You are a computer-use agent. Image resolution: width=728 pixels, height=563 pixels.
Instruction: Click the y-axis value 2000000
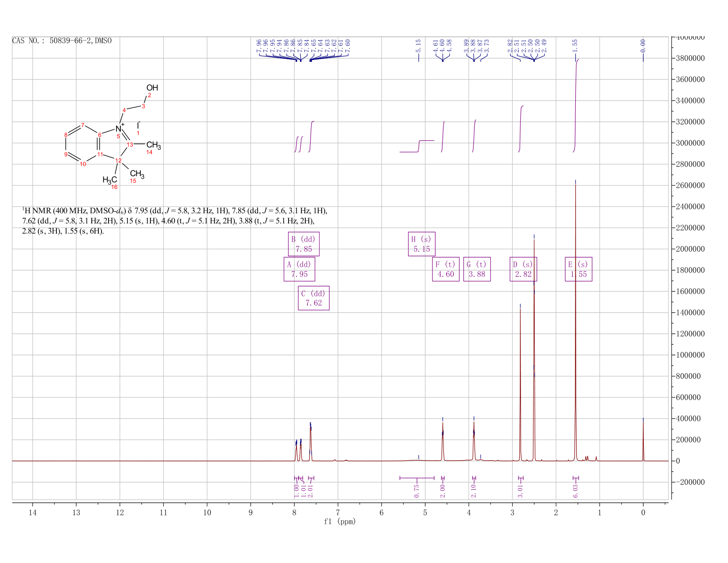point(691,249)
